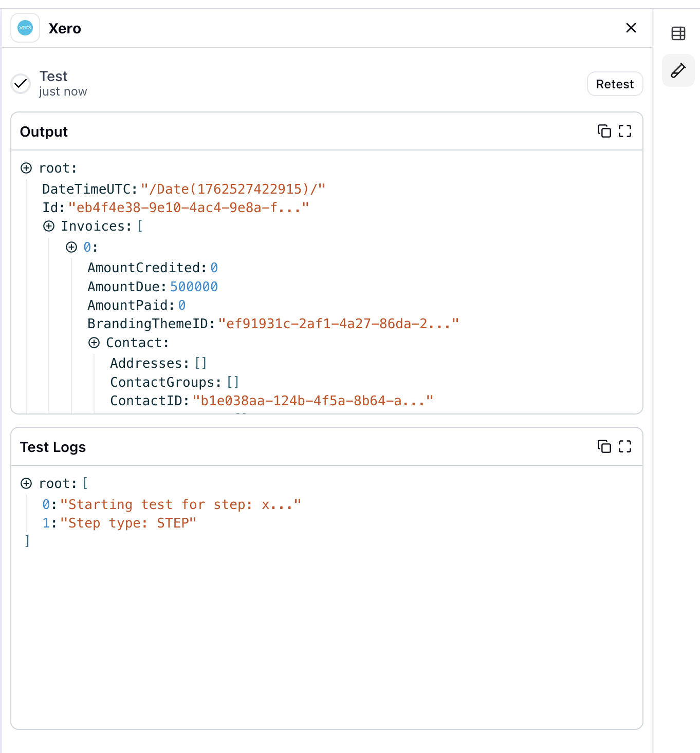This screenshot has height=753, width=700.
Task: Close the Xero test panel
Action: click(631, 28)
